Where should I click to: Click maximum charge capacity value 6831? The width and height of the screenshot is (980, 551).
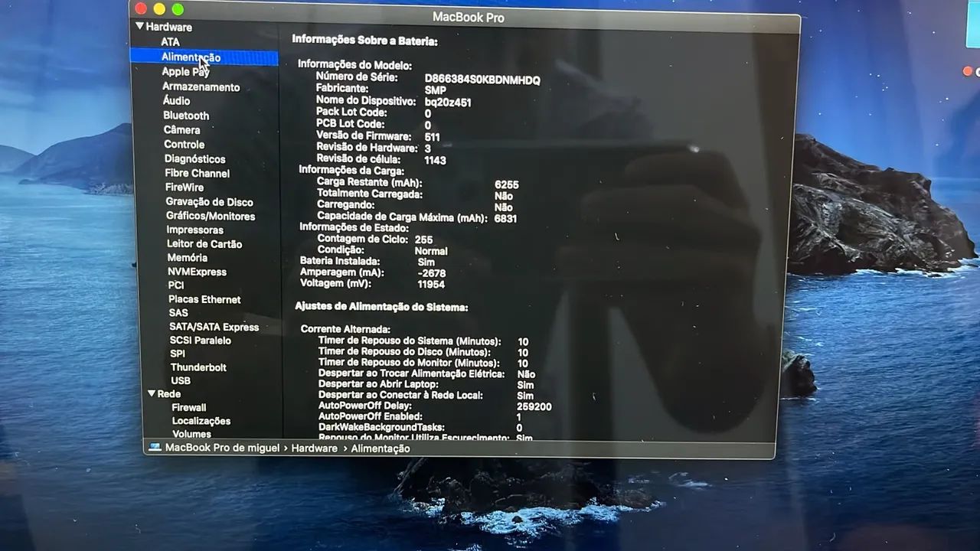(505, 218)
